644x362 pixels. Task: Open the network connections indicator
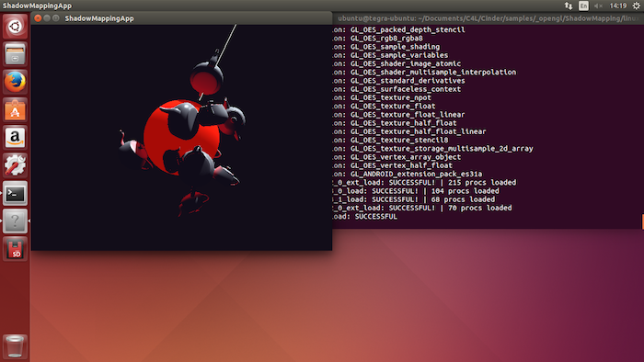pyautogui.click(x=569, y=6)
